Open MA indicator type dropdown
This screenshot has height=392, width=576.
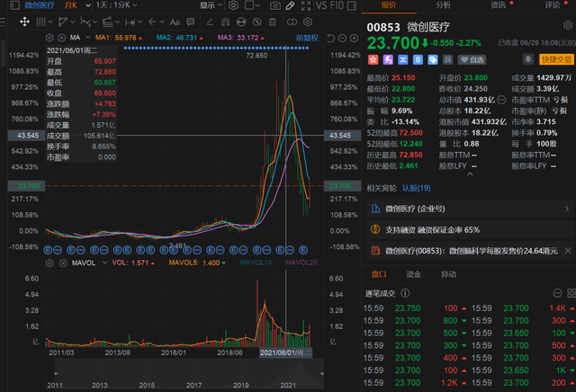pyautogui.click(x=88, y=38)
